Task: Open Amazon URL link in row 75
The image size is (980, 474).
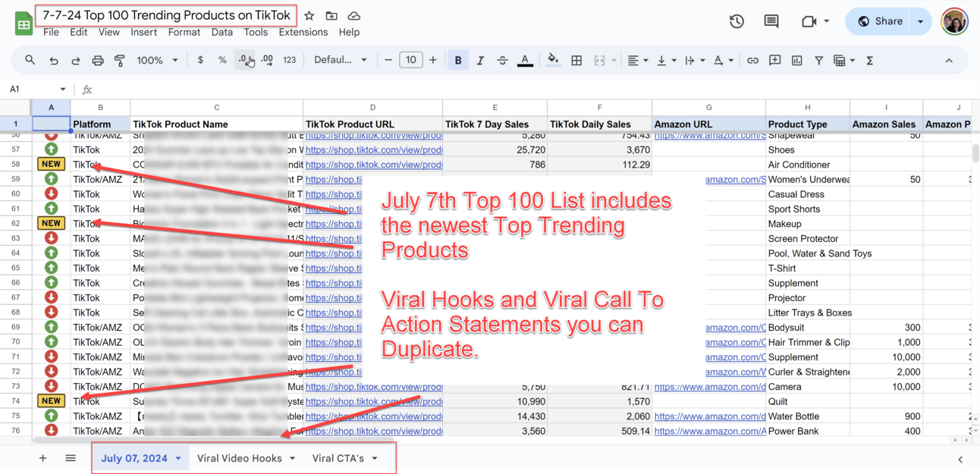Action: (x=709, y=416)
